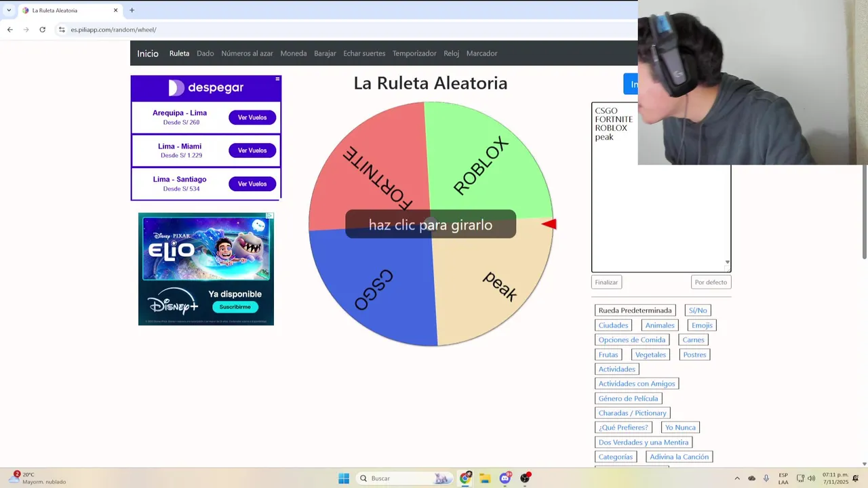This screenshot has height=488, width=868.
Task: Click 'haz clic para girarlo' to spin
Action: (x=431, y=224)
